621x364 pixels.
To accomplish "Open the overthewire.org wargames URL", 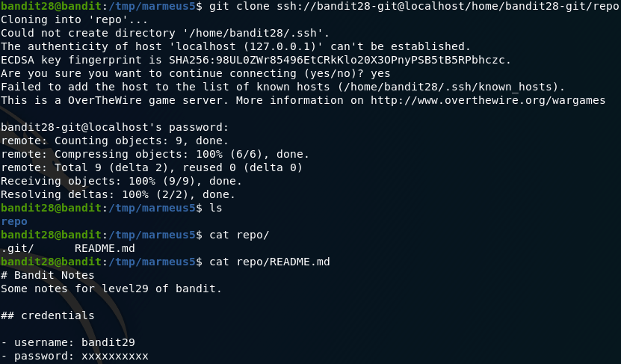I will (x=488, y=101).
